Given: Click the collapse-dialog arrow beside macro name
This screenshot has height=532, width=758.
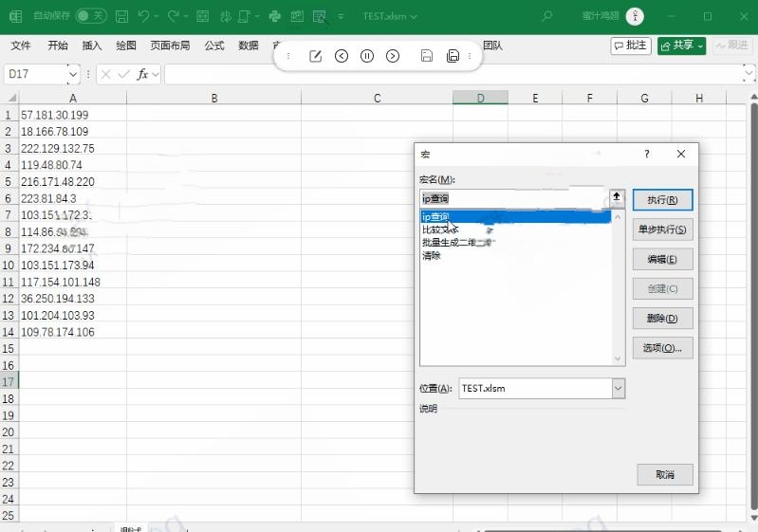Looking at the screenshot, I should pyautogui.click(x=617, y=197).
